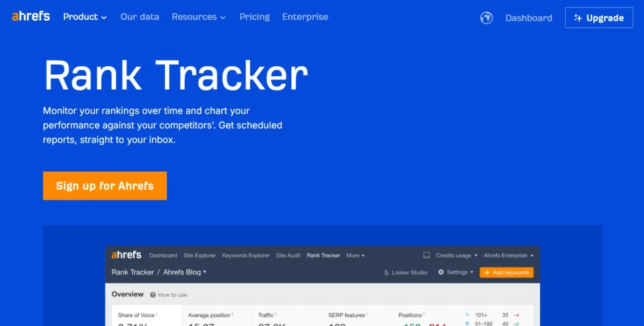Viewport: 644px width, 326px height.
Task: Go to Our data page
Action: (x=140, y=17)
